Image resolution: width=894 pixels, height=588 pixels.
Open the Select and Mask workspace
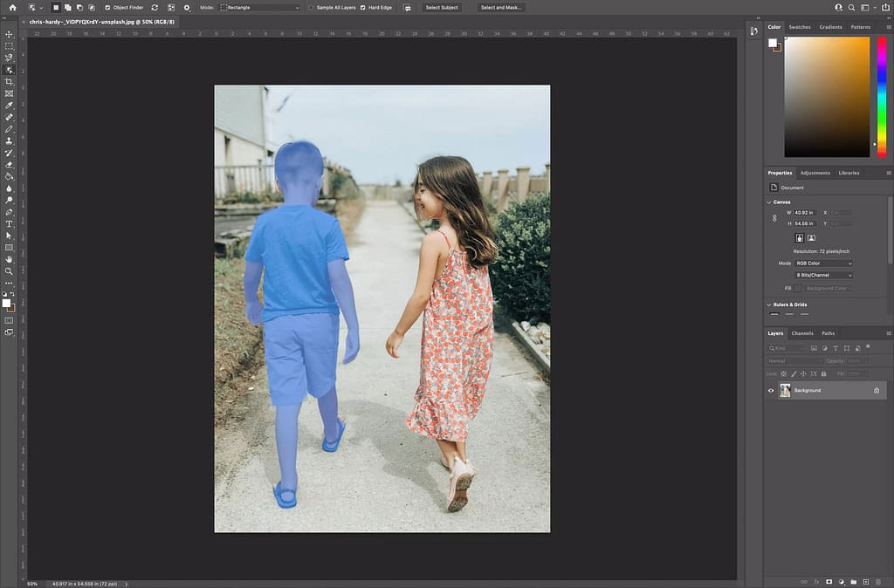[x=500, y=7]
